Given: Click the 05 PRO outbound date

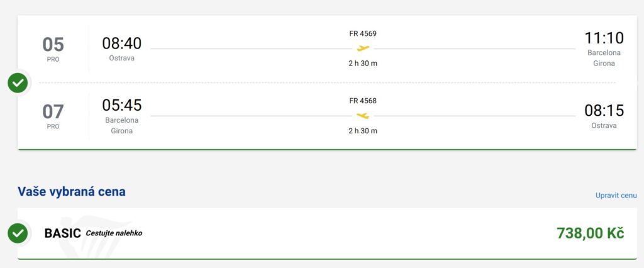Looking at the screenshot, I should coord(53,48).
